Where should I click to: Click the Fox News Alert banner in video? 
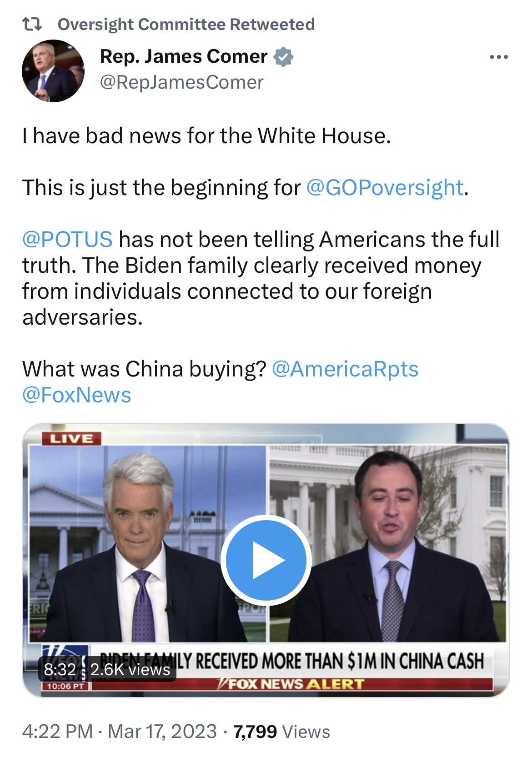click(x=296, y=684)
